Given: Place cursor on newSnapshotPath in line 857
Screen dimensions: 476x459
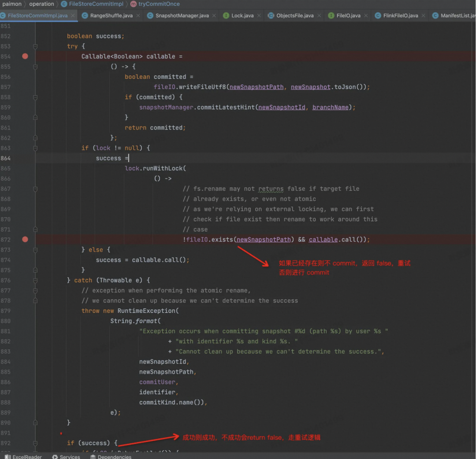Looking at the screenshot, I should click(256, 87).
